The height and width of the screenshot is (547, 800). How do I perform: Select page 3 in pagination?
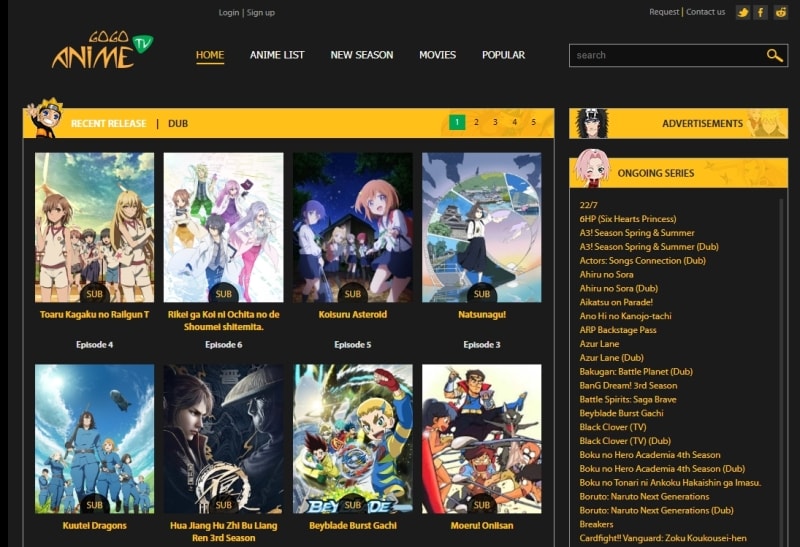pyautogui.click(x=495, y=122)
